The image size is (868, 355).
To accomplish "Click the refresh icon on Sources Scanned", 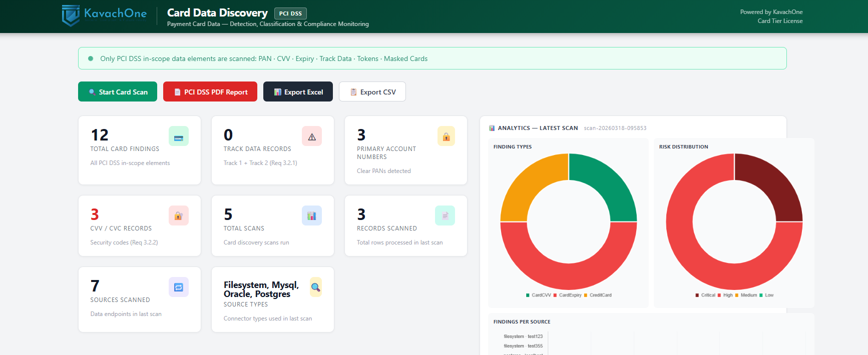I will pos(179,287).
